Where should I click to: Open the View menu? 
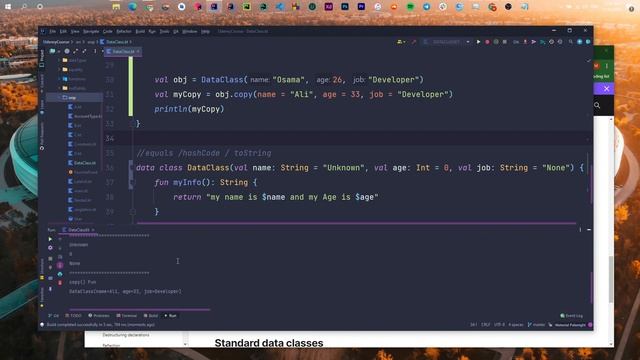(75, 31)
